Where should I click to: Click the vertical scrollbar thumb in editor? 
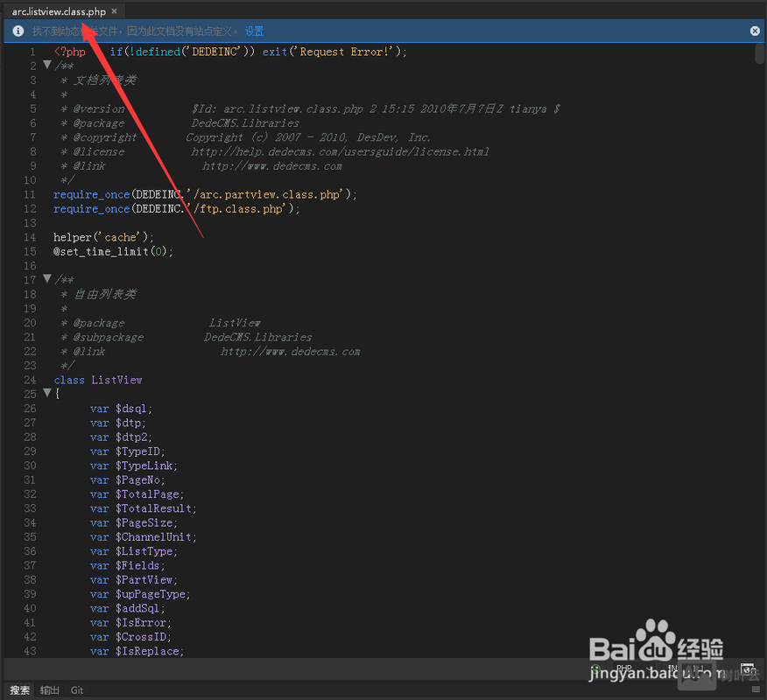(x=760, y=53)
